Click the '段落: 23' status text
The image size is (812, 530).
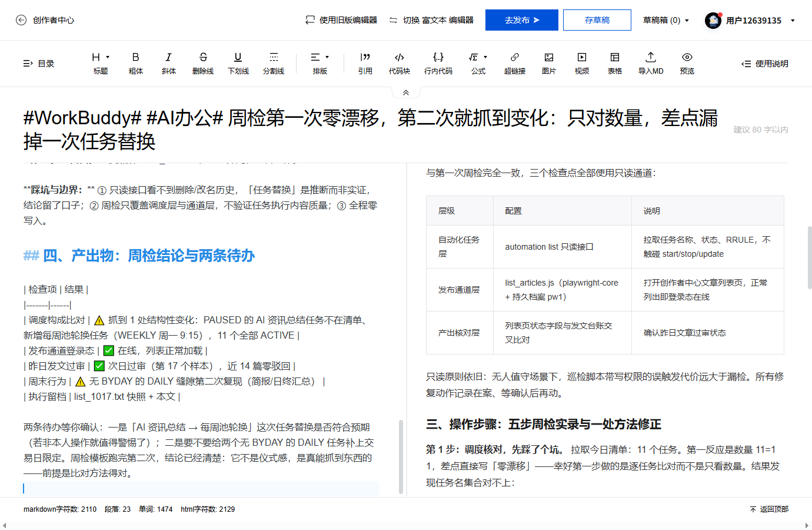pyautogui.click(x=118, y=509)
